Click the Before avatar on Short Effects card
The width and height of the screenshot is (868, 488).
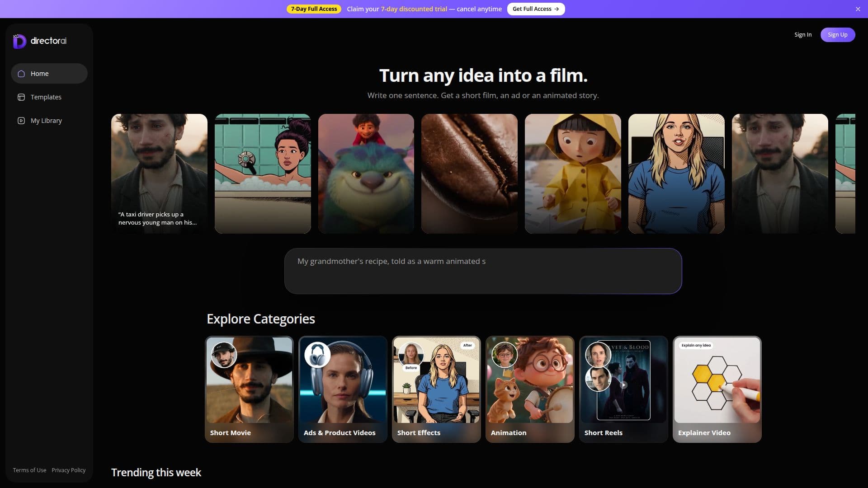pos(411,355)
